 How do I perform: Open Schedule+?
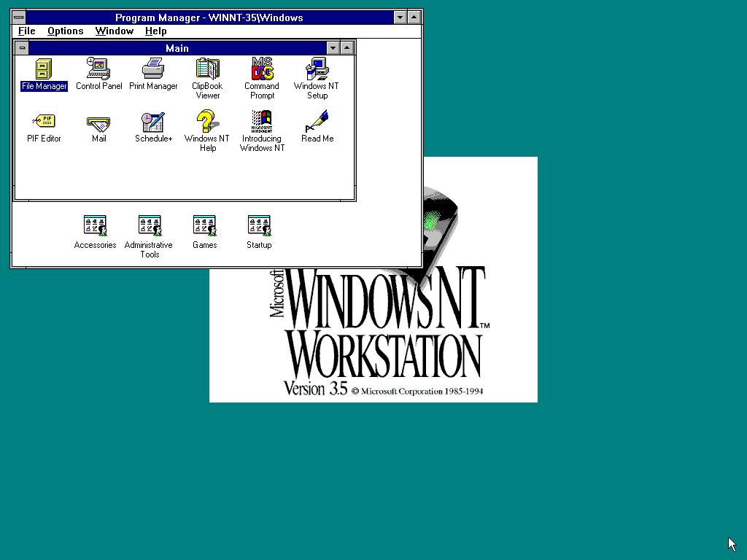(153, 120)
